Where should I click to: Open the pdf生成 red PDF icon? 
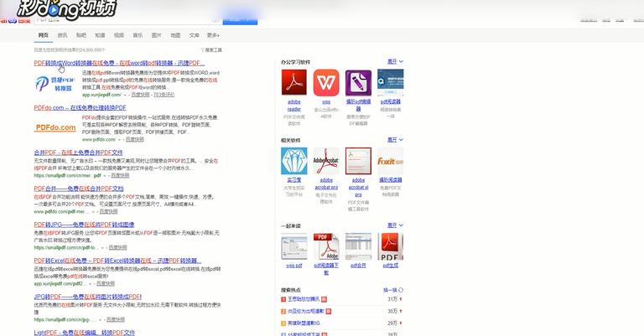[390, 246]
